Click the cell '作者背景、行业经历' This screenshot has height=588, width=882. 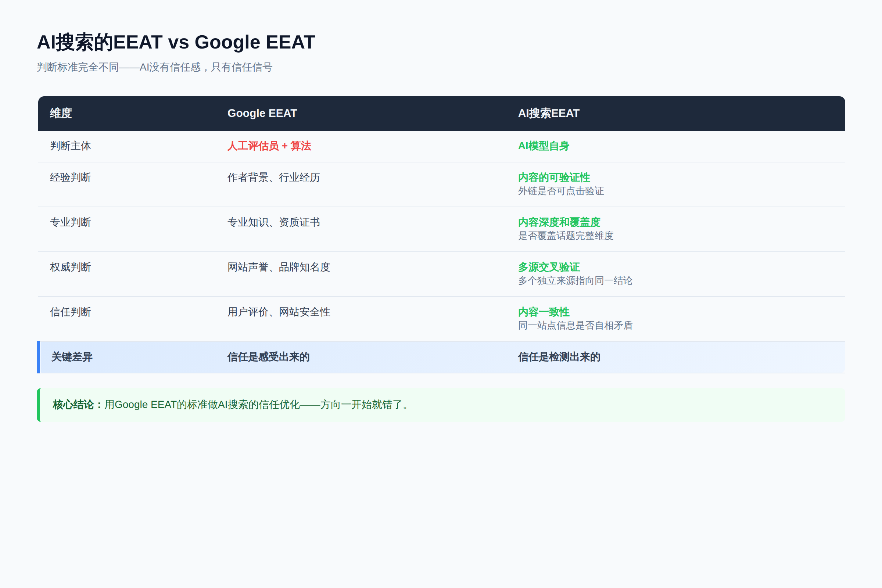pos(274,178)
